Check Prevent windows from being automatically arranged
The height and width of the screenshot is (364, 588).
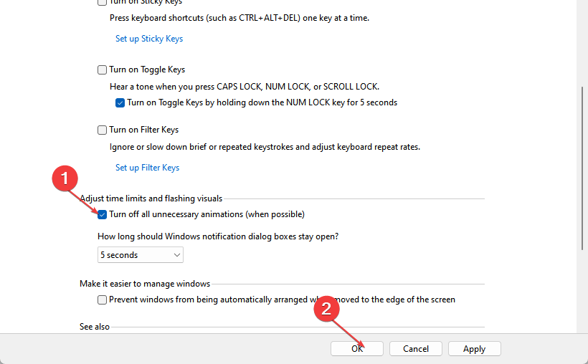103,300
